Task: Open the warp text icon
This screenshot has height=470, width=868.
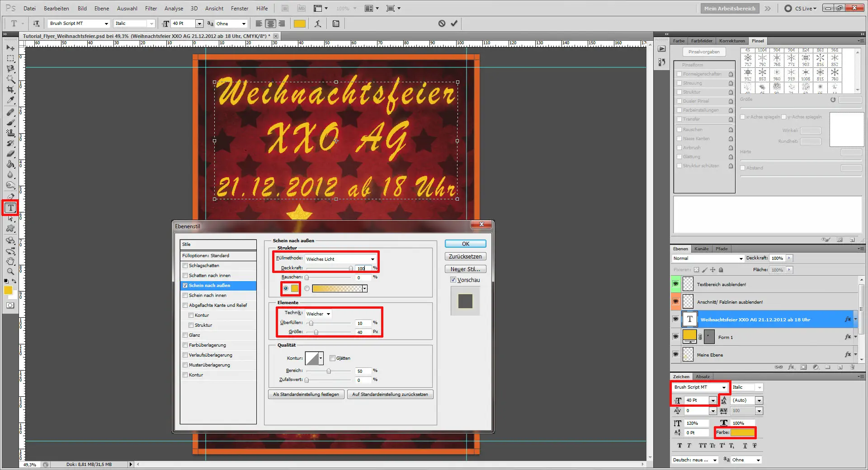Action: [x=318, y=23]
